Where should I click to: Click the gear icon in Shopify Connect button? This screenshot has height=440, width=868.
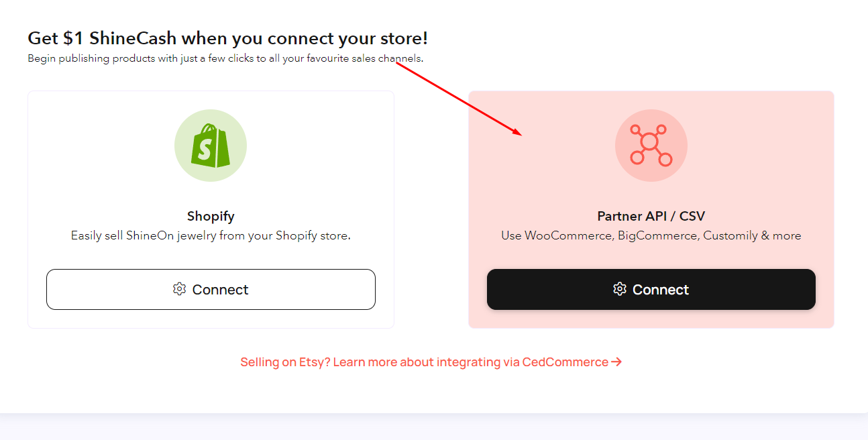(x=179, y=289)
